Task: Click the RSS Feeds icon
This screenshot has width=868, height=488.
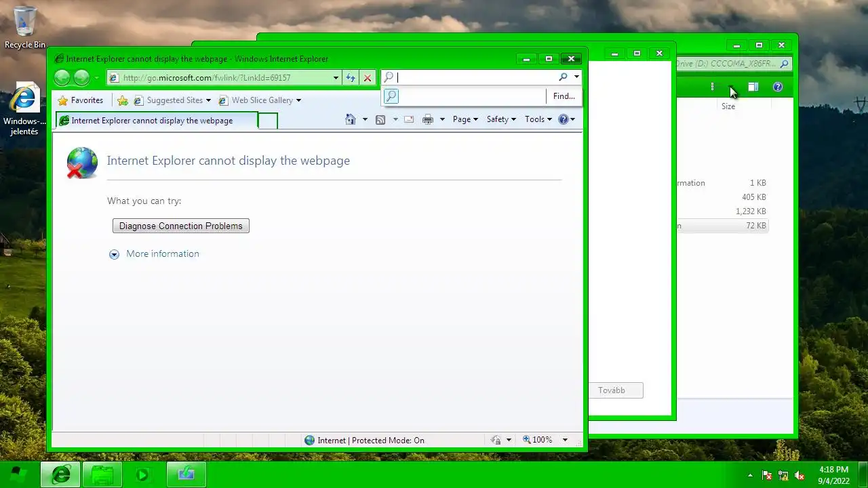Action: (x=380, y=119)
